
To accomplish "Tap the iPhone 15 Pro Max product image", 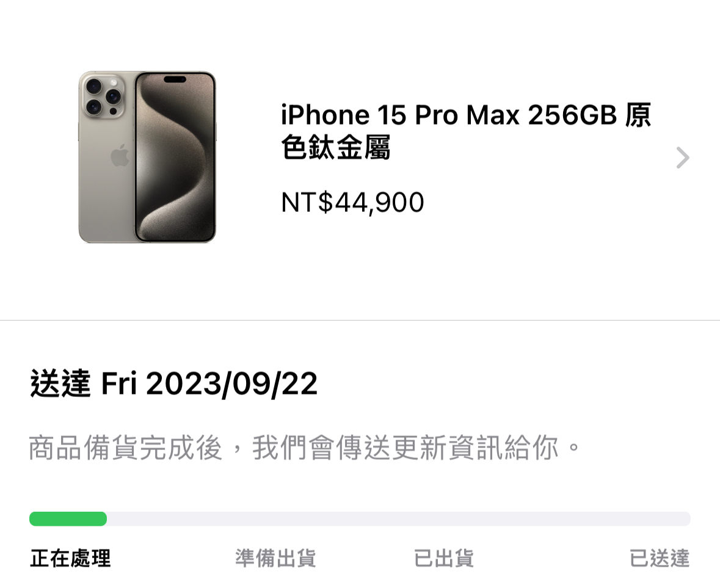I will [147, 157].
